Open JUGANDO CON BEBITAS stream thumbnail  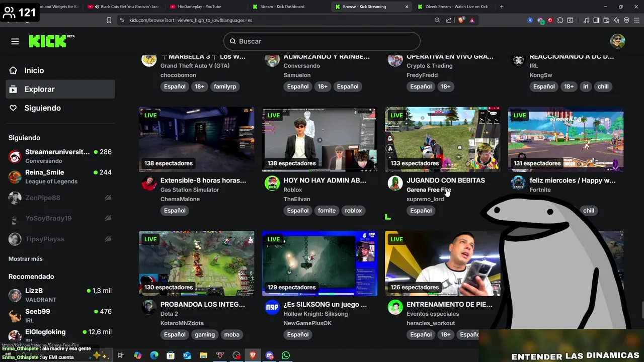[x=443, y=139]
